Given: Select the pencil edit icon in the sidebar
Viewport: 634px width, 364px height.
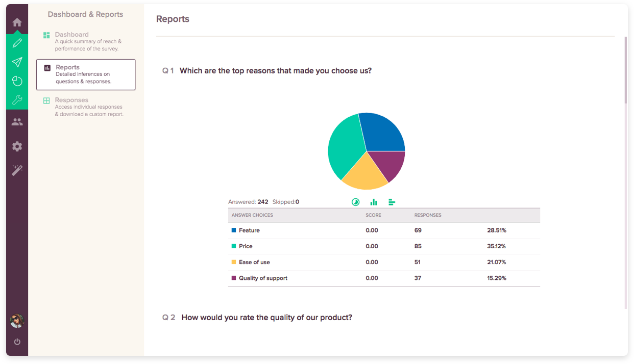Looking at the screenshot, I should (x=17, y=43).
